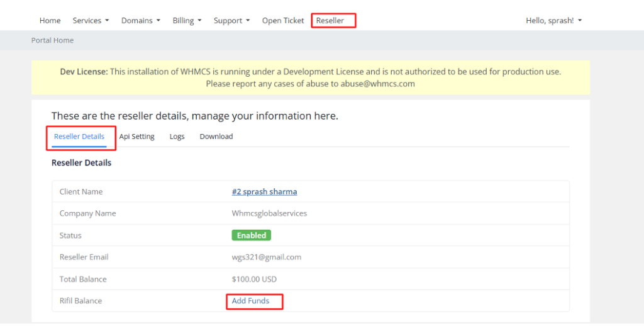Screen dimensions: 644x326
Task: Select the Download tab
Action: coord(216,137)
